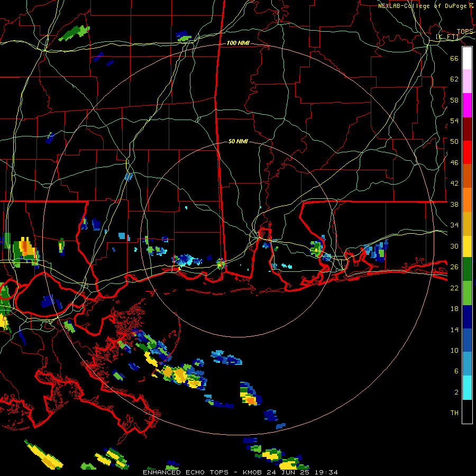The image size is (476, 476).
Task: Click the '58' legend value
Action: [454, 100]
